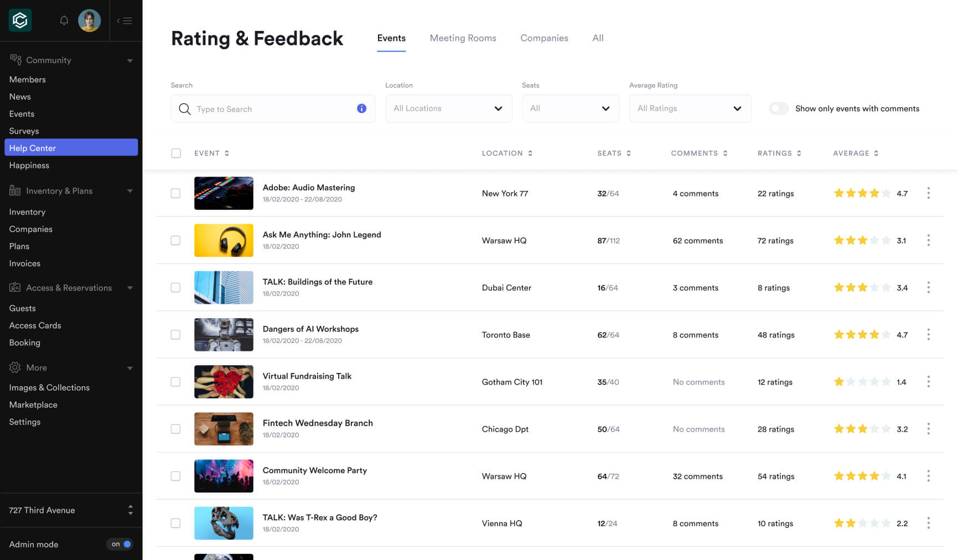Open notifications bell
This screenshot has width=958, height=560.
click(64, 20)
